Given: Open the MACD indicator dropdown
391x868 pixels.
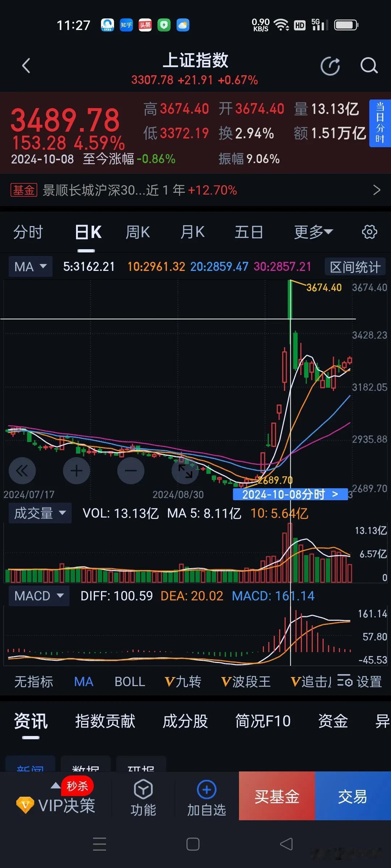Looking at the screenshot, I should [x=39, y=596].
